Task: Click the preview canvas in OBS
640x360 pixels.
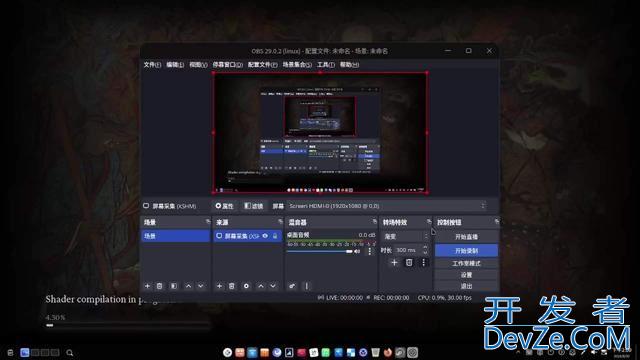Action: coord(320,133)
